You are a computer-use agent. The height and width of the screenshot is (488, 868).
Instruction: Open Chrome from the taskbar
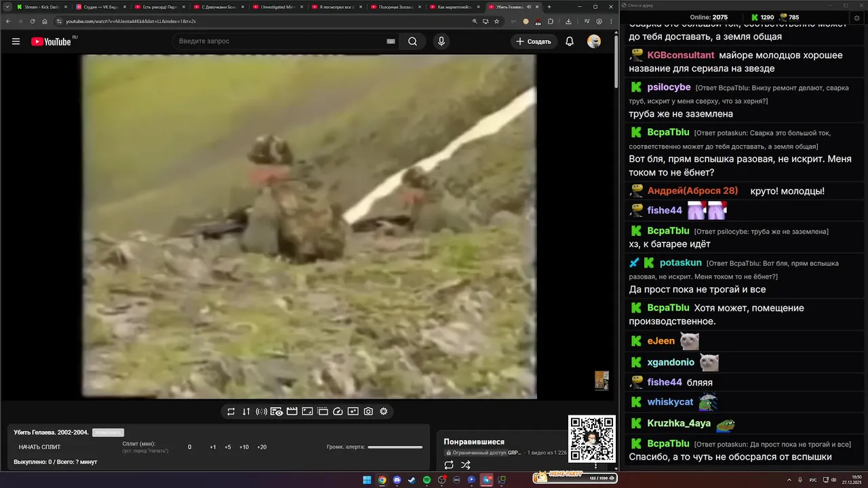coord(382,480)
